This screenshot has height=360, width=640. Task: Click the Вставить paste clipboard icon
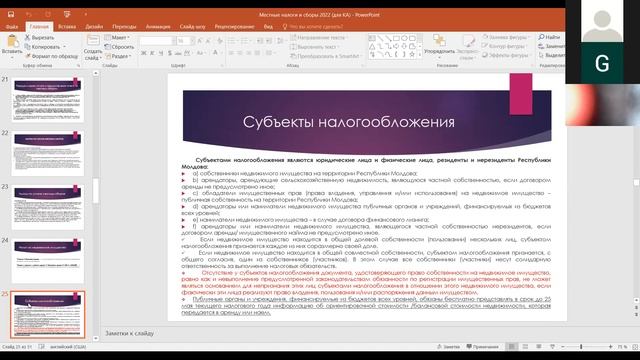[12, 41]
